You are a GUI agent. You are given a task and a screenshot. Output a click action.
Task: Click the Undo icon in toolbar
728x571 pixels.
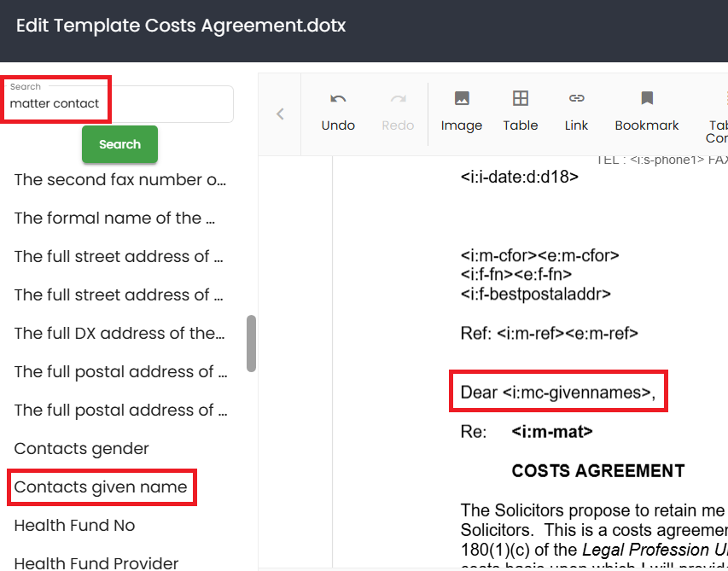coord(338,99)
